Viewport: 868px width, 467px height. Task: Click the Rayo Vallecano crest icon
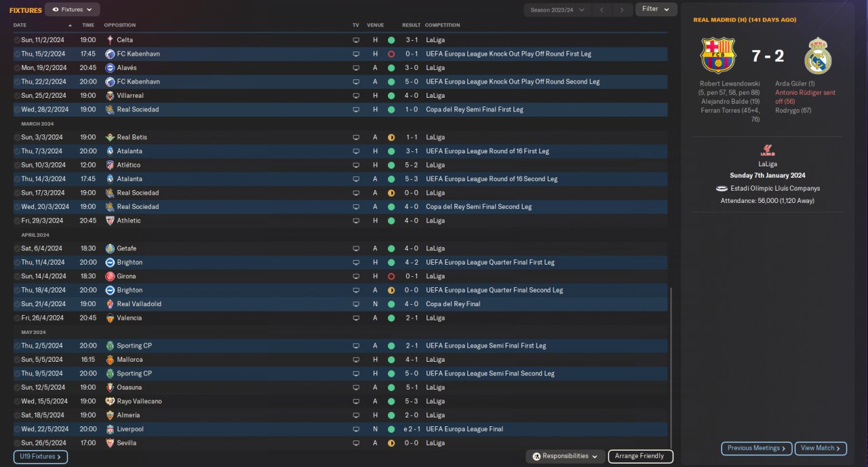pos(110,401)
